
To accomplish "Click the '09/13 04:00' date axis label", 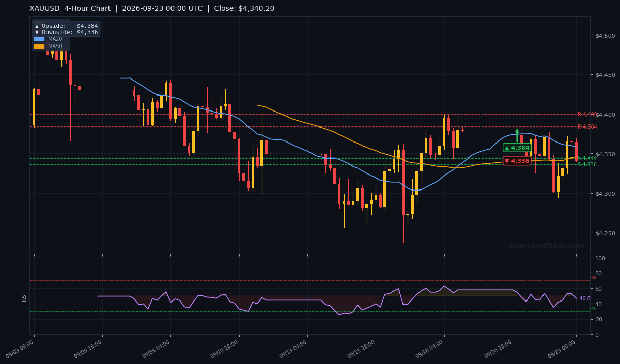I will click(294, 350).
